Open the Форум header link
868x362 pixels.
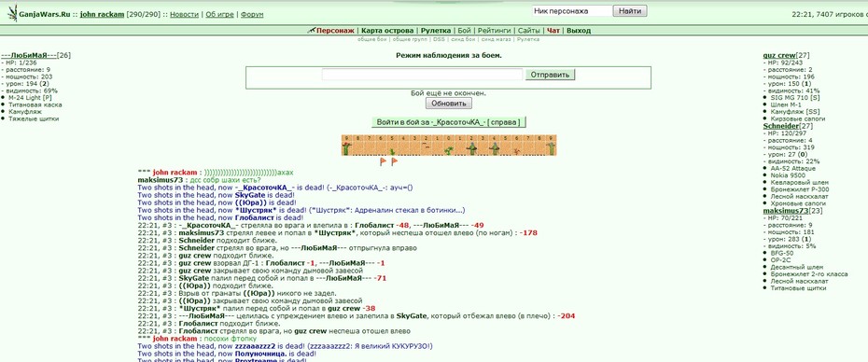tap(252, 14)
